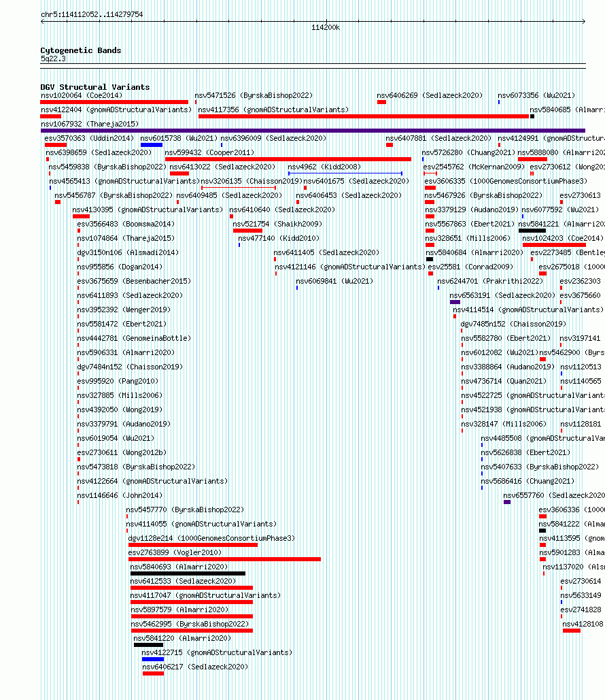Click red bar under nsv521754
This screenshot has width=605, height=700.
tap(247, 231)
